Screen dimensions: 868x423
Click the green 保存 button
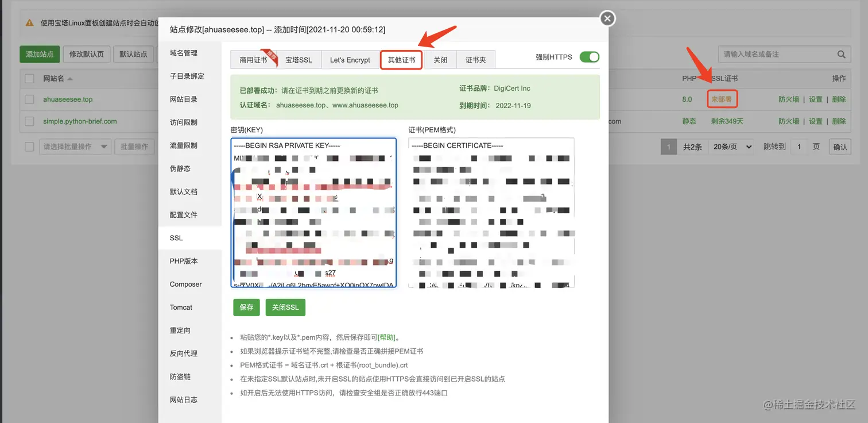(246, 307)
